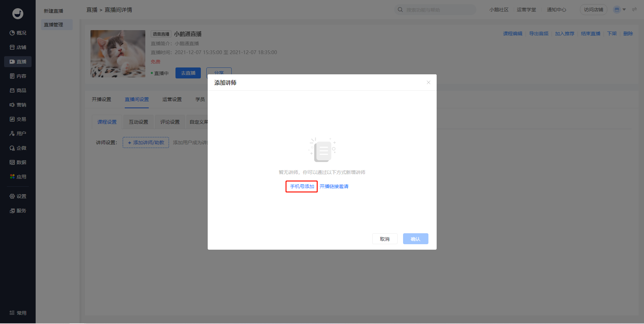Close the 添加讲师 dialog
Image resolution: width=644 pixels, height=324 pixels.
[x=428, y=83]
